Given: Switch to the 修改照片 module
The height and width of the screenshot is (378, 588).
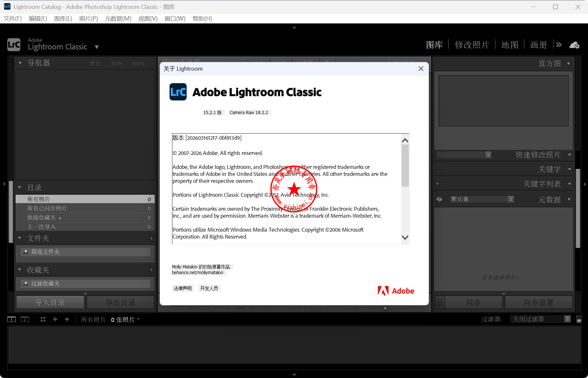Looking at the screenshot, I should 472,45.
